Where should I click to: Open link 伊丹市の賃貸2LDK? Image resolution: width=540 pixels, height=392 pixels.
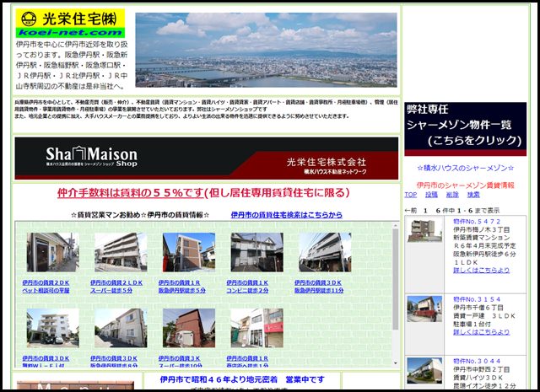116,282
